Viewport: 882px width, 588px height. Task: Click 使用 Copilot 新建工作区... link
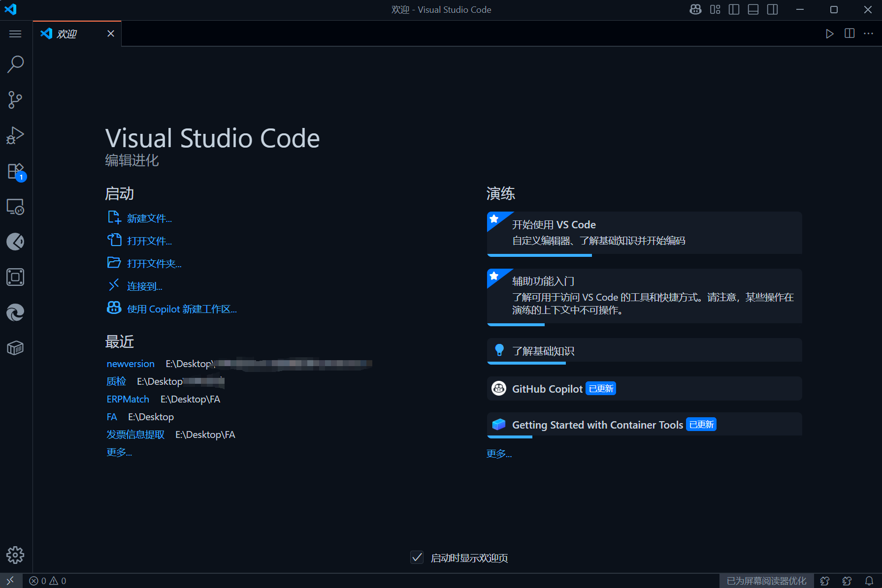182,309
